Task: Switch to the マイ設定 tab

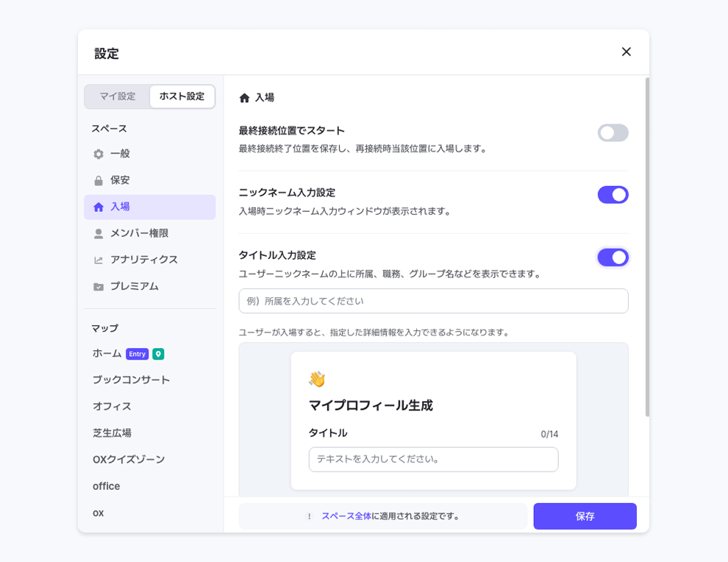Action: [x=118, y=96]
